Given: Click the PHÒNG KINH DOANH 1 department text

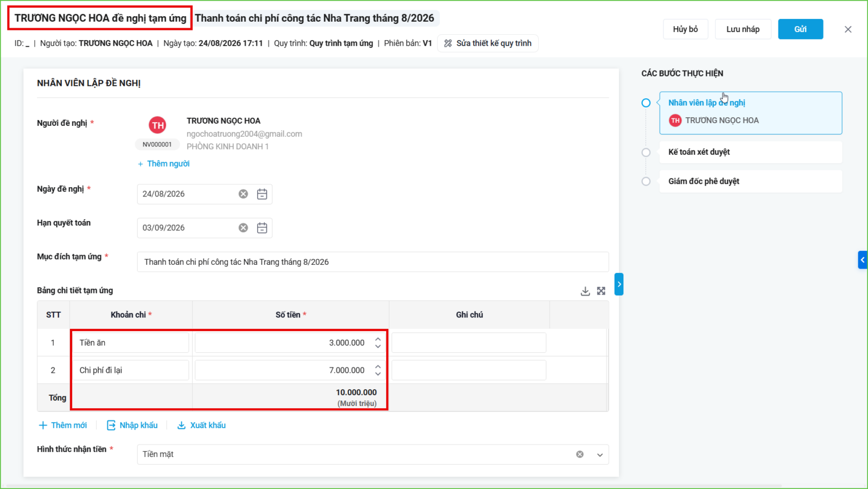Looking at the screenshot, I should [x=228, y=147].
